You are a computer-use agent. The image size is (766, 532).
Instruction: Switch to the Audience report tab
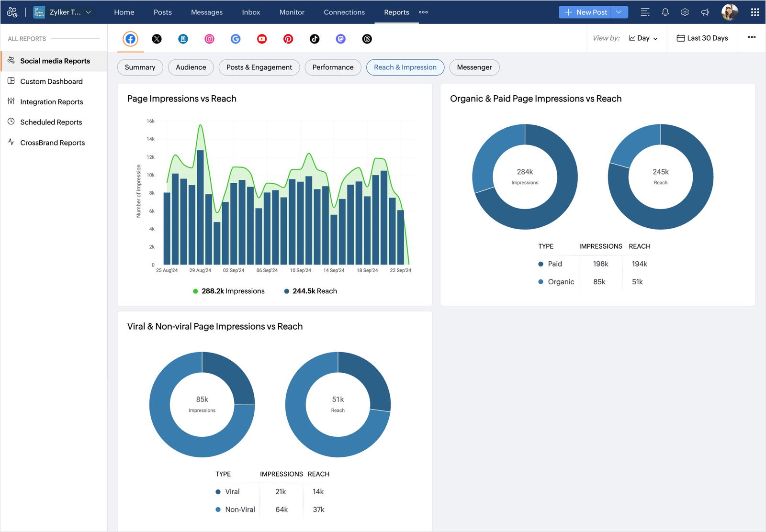[191, 67]
